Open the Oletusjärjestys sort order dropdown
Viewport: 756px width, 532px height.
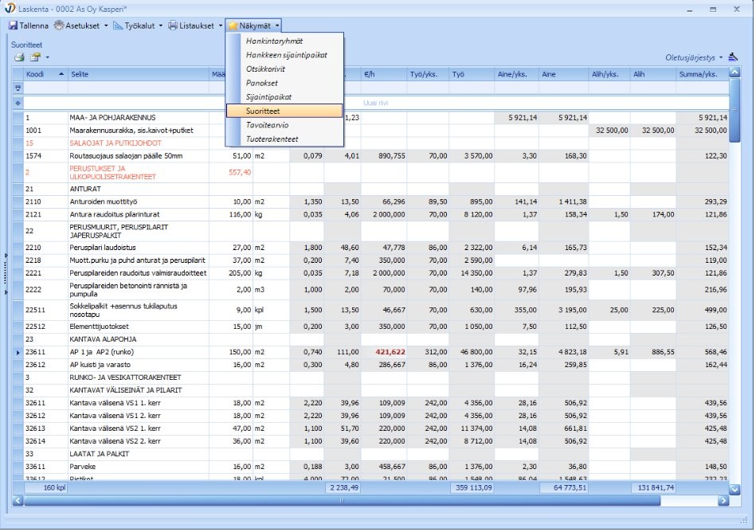tap(694, 57)
